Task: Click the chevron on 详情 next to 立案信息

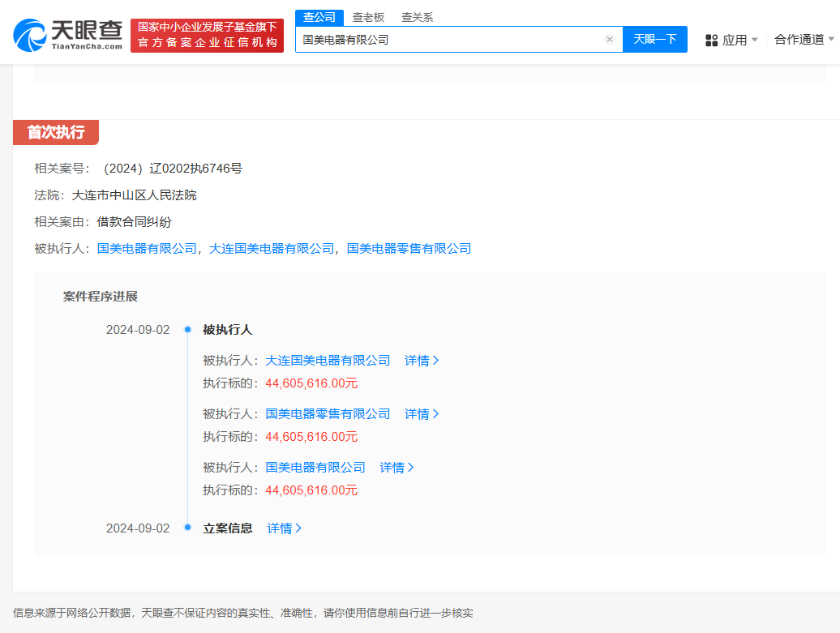Action: pyautogui.click(x=298, y=528)
